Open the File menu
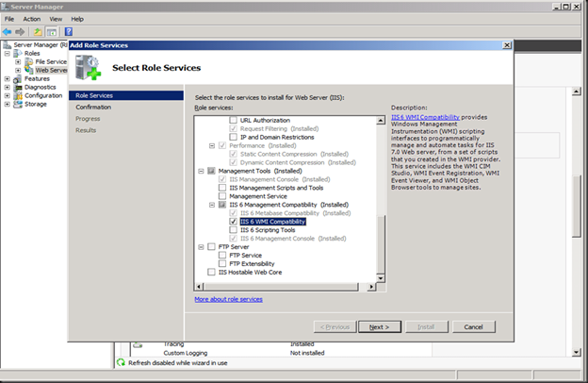 9,19
